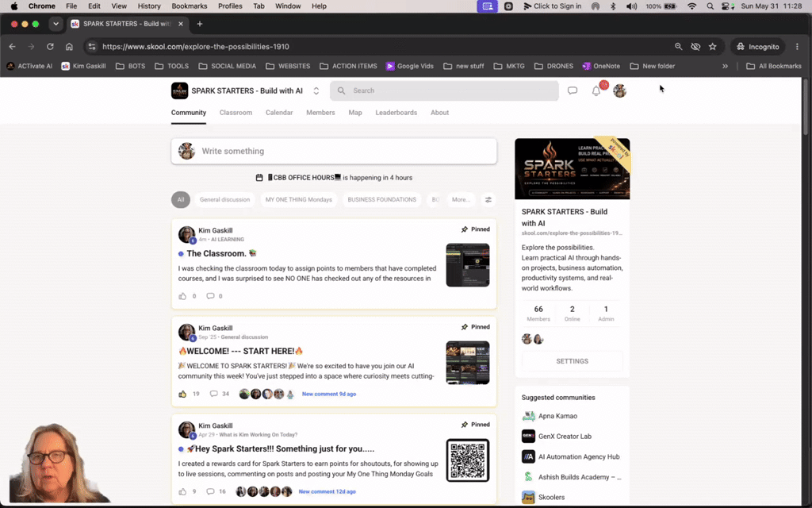Click the page vertical scrollbar

(x=806, y=108)
